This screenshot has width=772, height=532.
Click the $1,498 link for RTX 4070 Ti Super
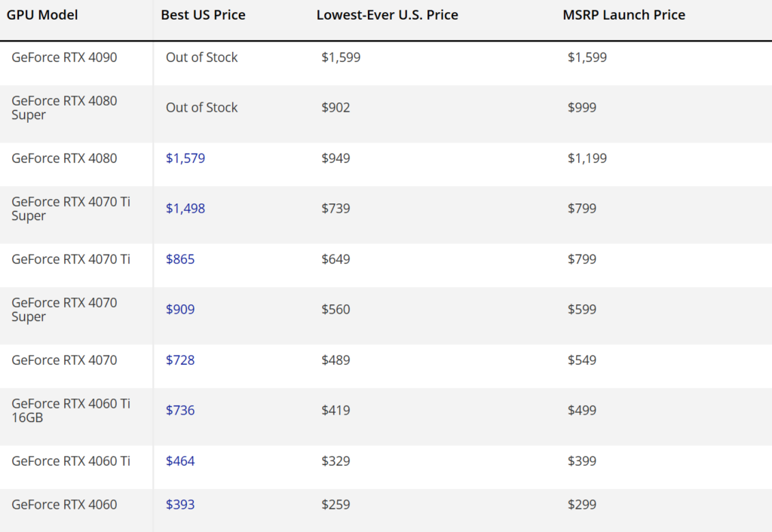click(185, 208)
